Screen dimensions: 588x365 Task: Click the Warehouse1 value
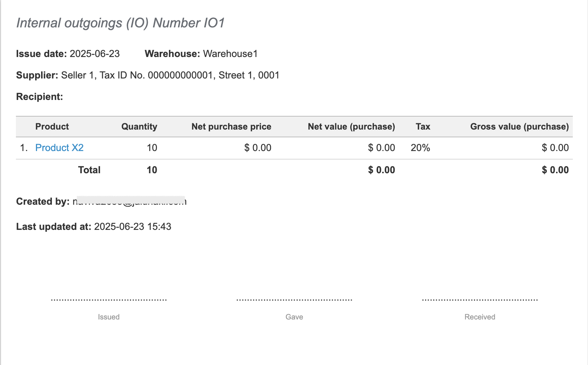[230, 54]
